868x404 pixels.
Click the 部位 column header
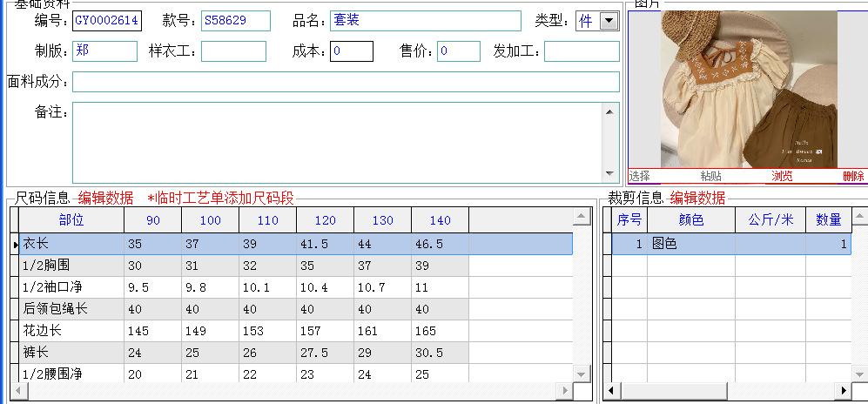(x=71, y=220)
